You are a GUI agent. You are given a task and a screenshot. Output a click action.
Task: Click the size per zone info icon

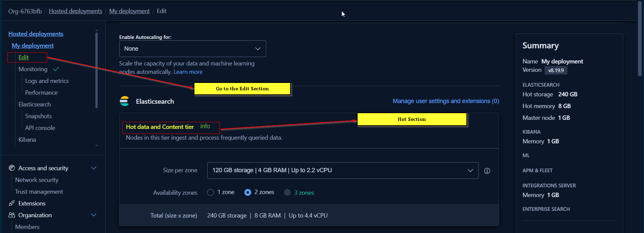pos(487,171)
